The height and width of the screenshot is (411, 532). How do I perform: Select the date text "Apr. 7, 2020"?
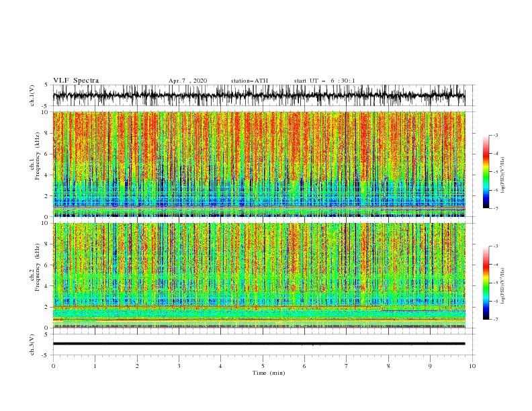click(187, 81)
